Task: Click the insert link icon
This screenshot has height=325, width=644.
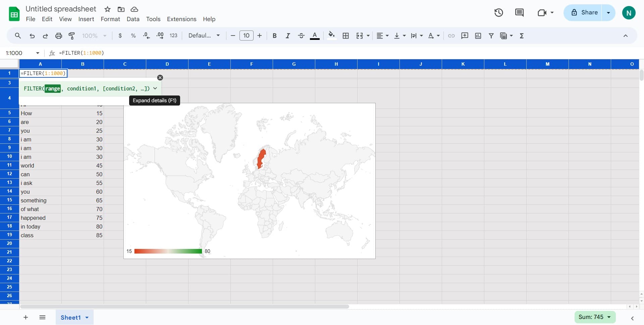Action: [x=451, y=36]
